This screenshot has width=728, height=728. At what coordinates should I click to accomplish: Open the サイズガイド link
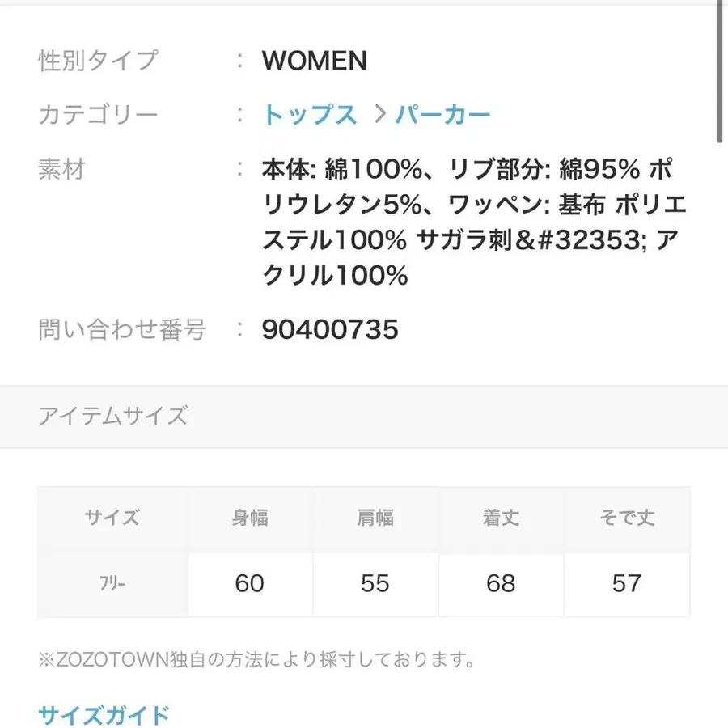(x=104, y=715)
